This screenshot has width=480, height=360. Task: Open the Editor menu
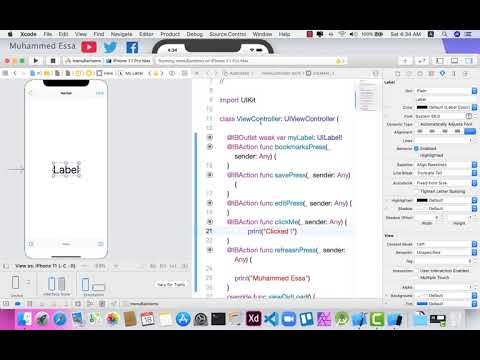pyautogui.click(x=146, y=34)
